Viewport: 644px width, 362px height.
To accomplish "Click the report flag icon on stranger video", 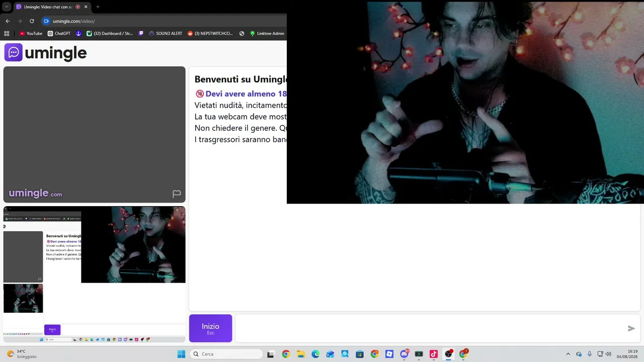I will click(x=177, y=194).
